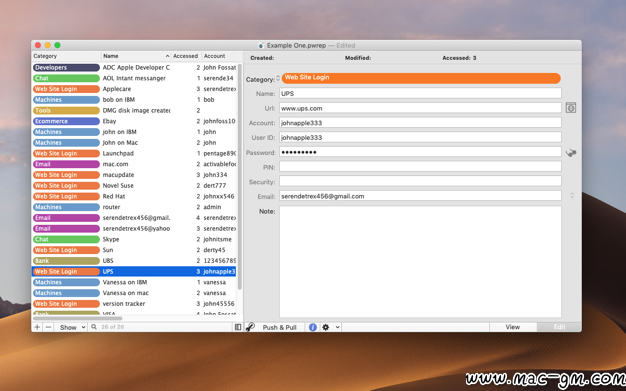626x391 pixels.
Task: Click the password generator icon
Action: pyautogui.click(x=571, y=153)
